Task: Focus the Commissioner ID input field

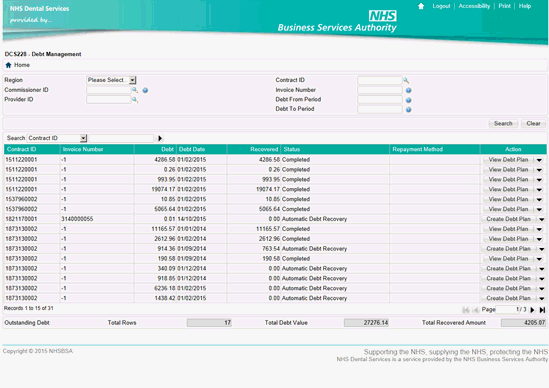Action: tap(109, 90)
